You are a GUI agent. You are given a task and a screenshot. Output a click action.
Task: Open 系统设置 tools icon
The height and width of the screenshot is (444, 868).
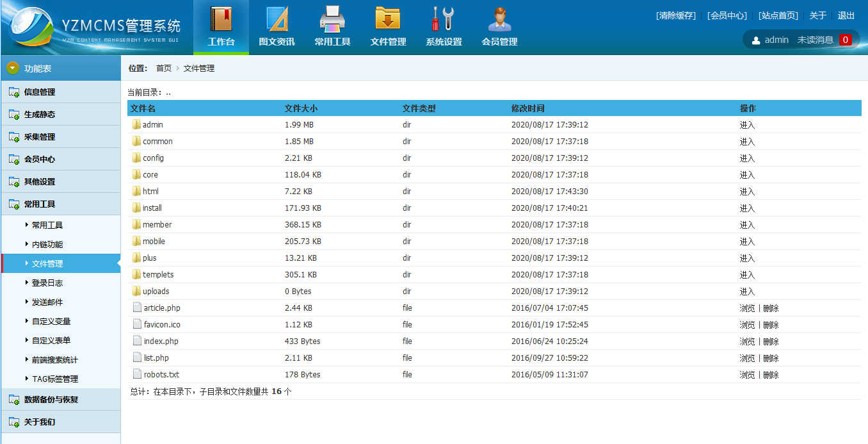(443, 19)
